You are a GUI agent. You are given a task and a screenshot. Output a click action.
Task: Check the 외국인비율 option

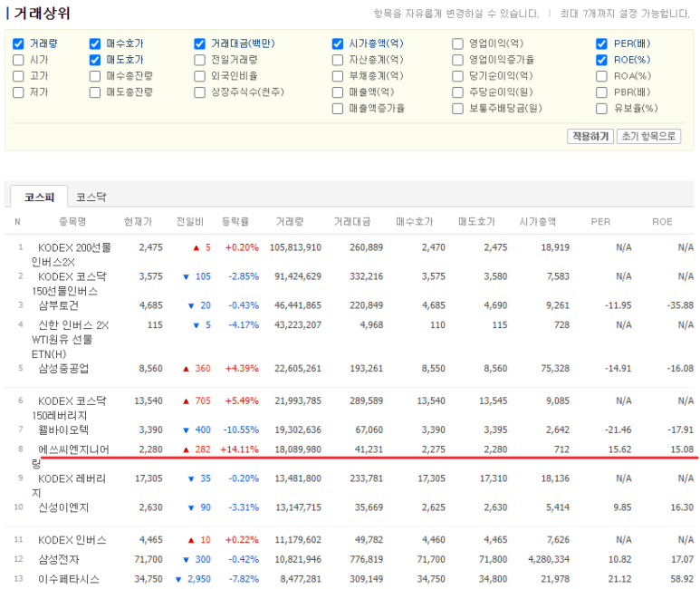[199, 76]
